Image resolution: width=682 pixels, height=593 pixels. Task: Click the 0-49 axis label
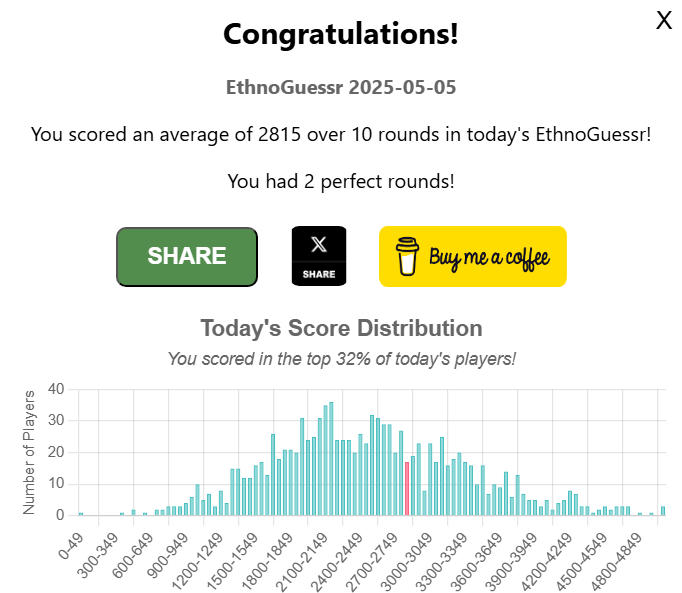click(x=71, y=546)
